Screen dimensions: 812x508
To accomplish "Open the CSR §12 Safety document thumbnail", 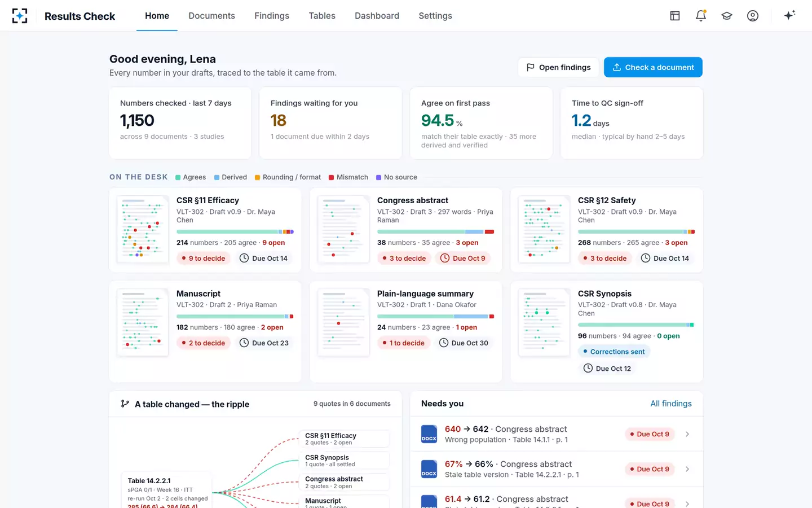I will [x=544, y=229].
